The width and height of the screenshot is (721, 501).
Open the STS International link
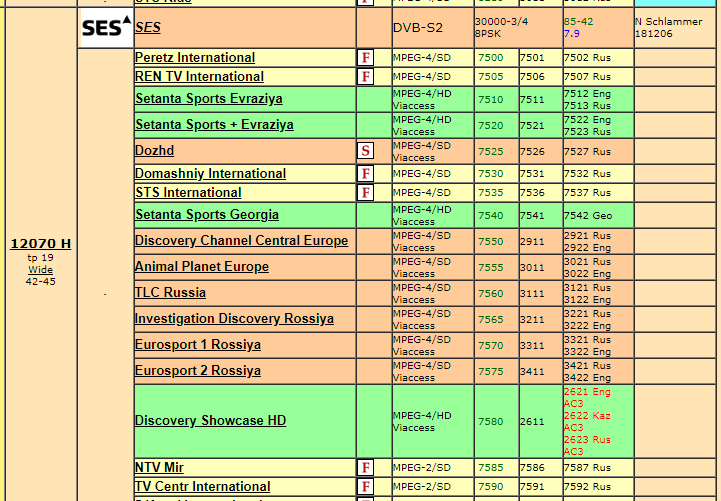coord(188,193)
